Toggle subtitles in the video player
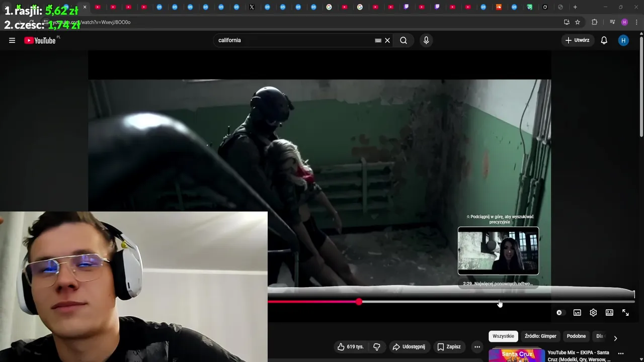Viewport: 644px width, 362px height. pyautogui.click(x=577, y=313)
